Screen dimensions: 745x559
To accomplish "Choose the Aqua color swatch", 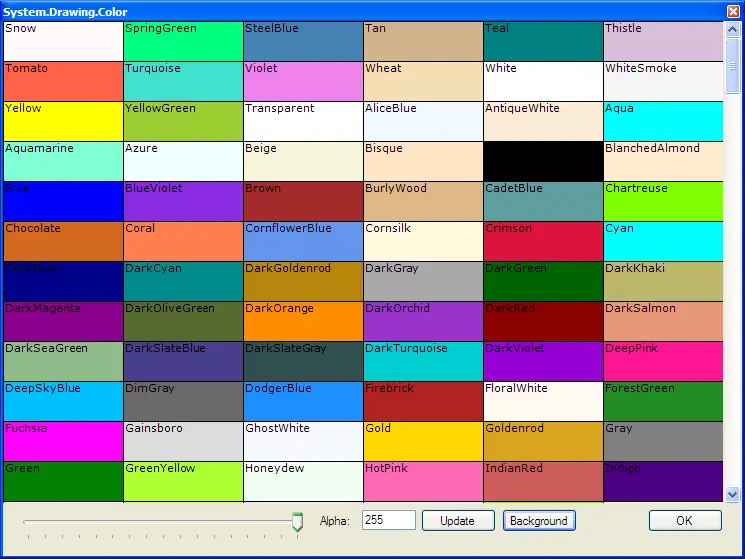I will point(663,121).
